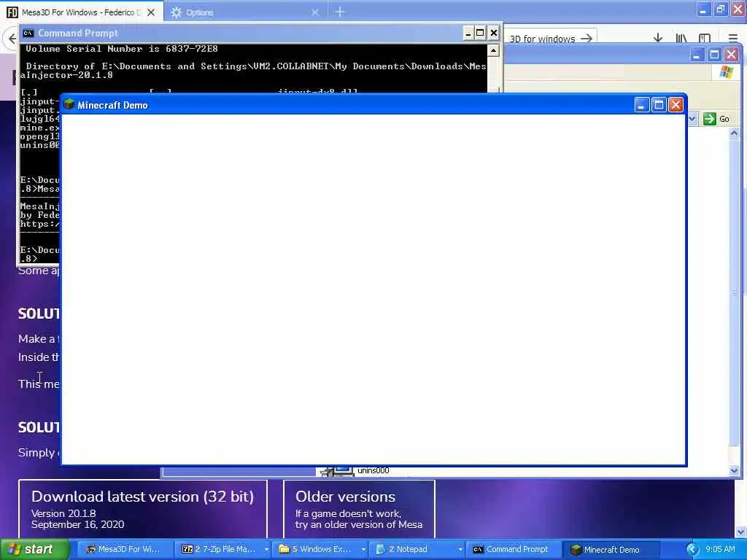The height and width of the screenshot is (560, 747).
Task: Close the Command Prompt window
Action: pos(494,33)
